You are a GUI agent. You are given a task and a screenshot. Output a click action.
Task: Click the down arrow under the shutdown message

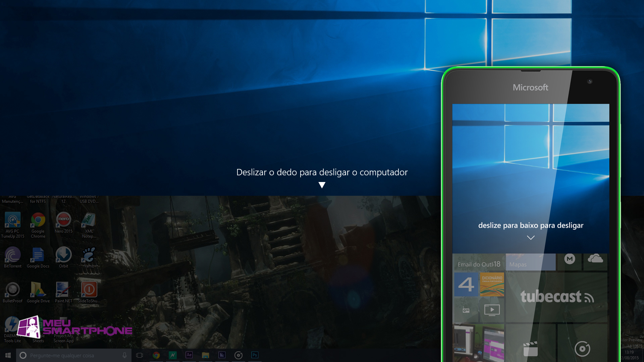[322, 185]
